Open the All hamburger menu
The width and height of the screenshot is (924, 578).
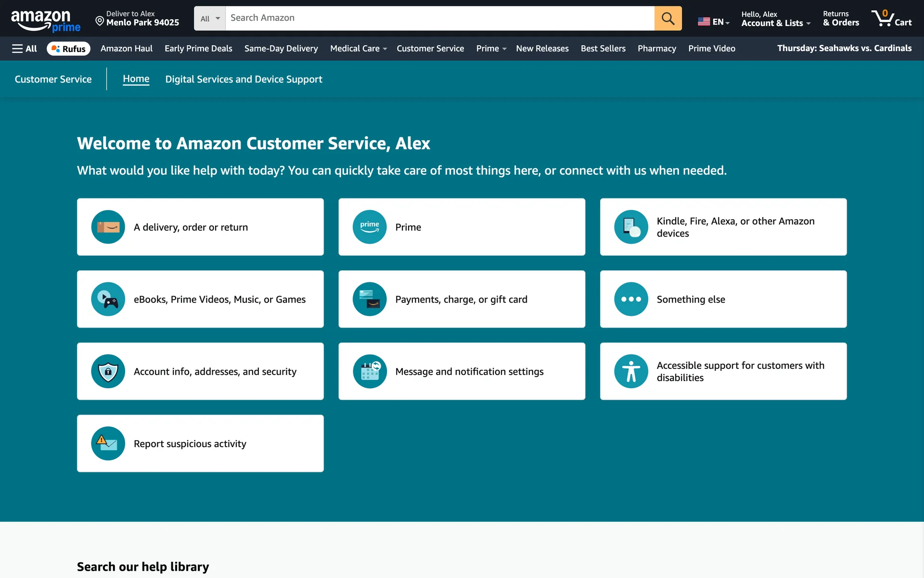pyautogui.click(x=25, y=49)
